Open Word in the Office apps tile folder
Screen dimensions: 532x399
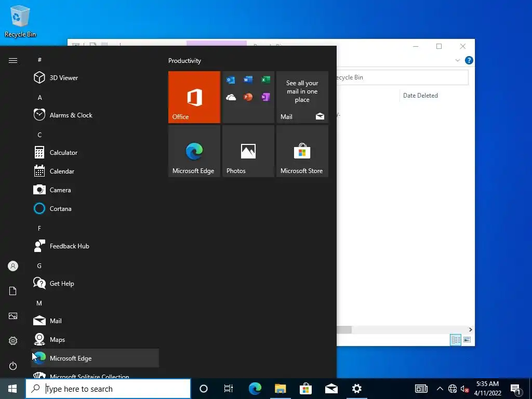click(248, 79)
